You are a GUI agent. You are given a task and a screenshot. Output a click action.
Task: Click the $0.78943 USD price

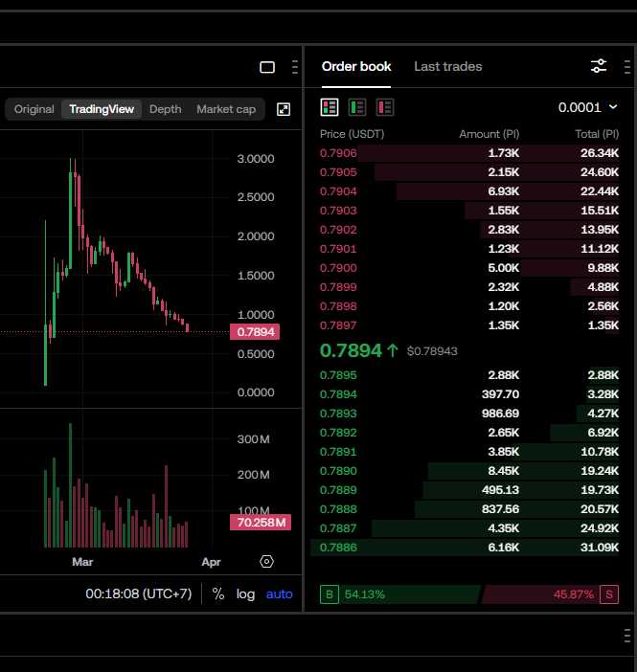click(432, 351)
